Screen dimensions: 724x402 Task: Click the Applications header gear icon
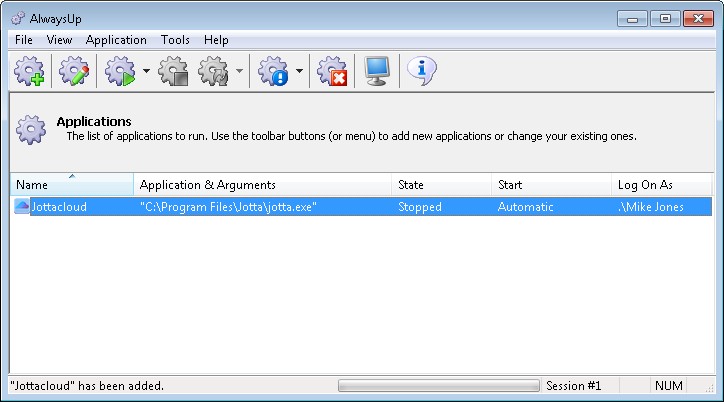(x=31, y=130)
